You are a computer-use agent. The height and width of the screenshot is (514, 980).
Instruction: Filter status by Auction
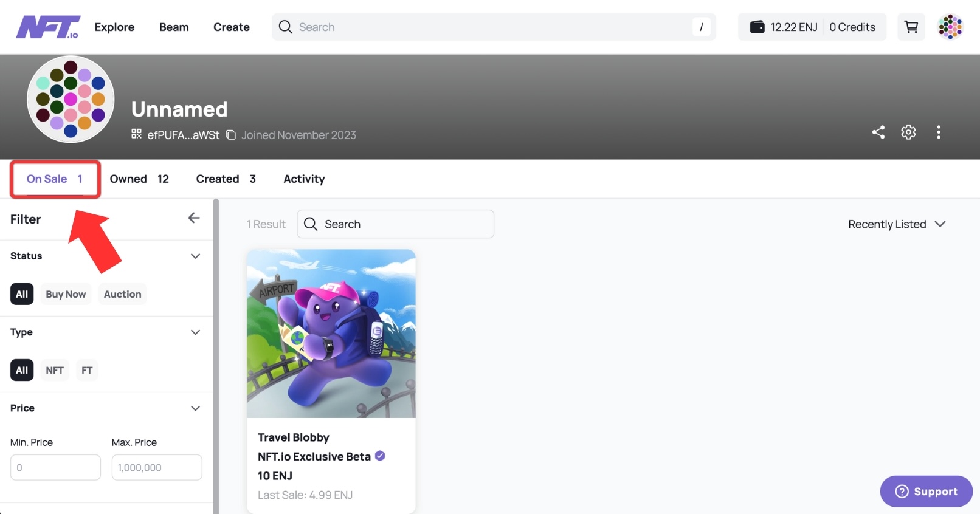click(x=122, y=294)
